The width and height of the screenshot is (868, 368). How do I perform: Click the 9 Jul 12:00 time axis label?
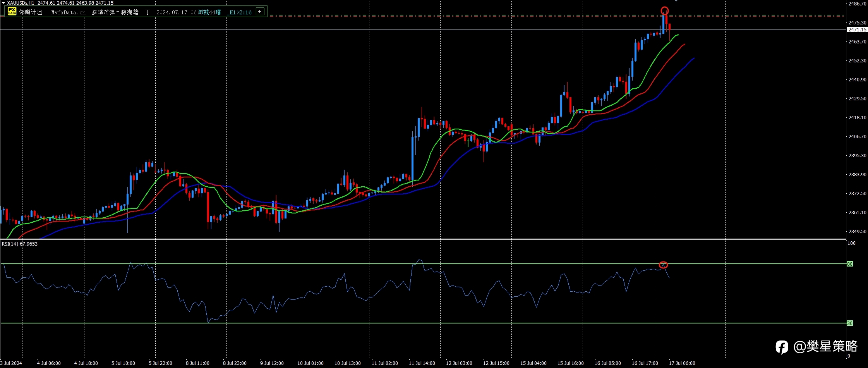[x=272, y=363]
